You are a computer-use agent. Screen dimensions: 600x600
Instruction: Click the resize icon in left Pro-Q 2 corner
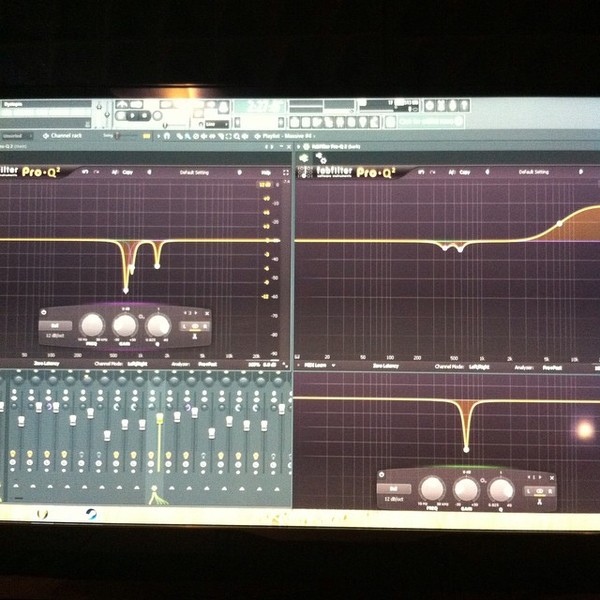tap(285, 365)
